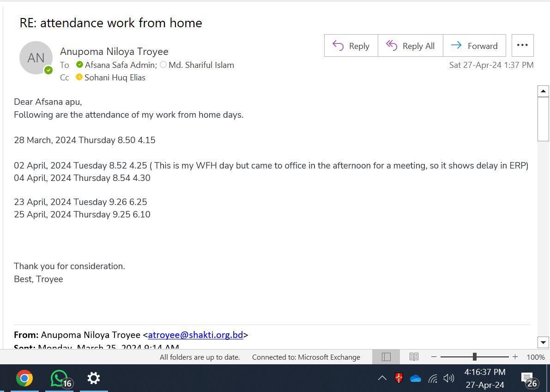The height and width of the screenshot is (392, 550).
Task: Click the zoom in plus button
Action: pyautogui.click(x=515, y=357)
